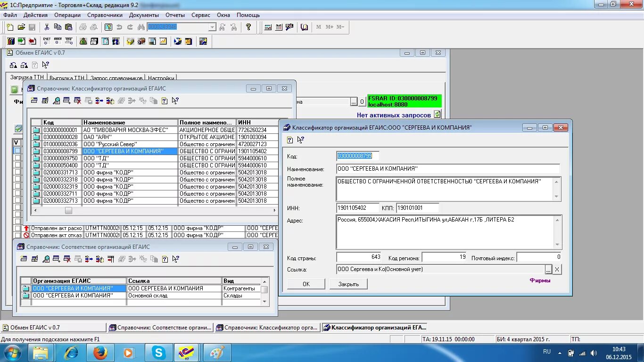The width and height of the screenshot is (644, 362).
Task: Click the OK button in organization dialog
Action: pyautogui.click(x=306, y=284)
